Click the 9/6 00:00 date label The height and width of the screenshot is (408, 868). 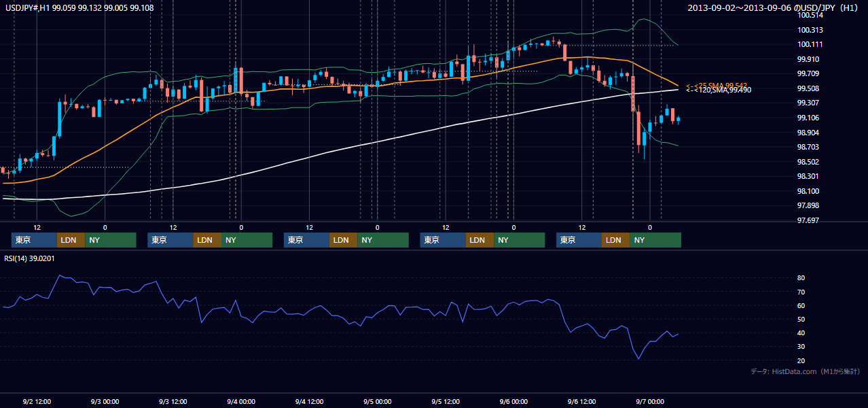(513, 401)
